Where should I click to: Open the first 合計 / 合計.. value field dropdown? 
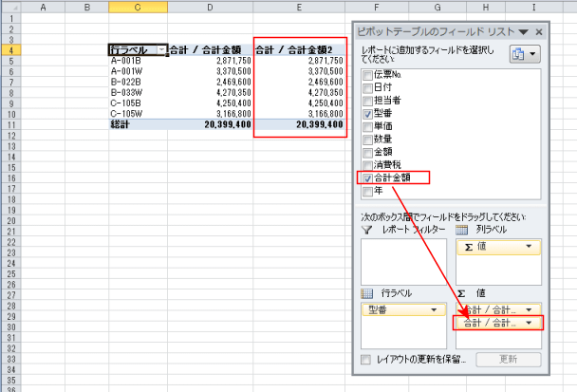point(529,310)
